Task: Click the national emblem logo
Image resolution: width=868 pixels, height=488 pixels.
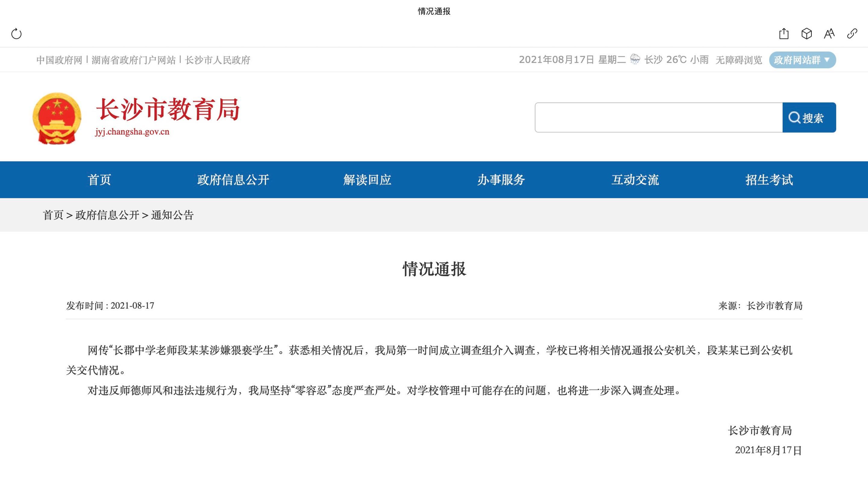Action: (57, 118)
